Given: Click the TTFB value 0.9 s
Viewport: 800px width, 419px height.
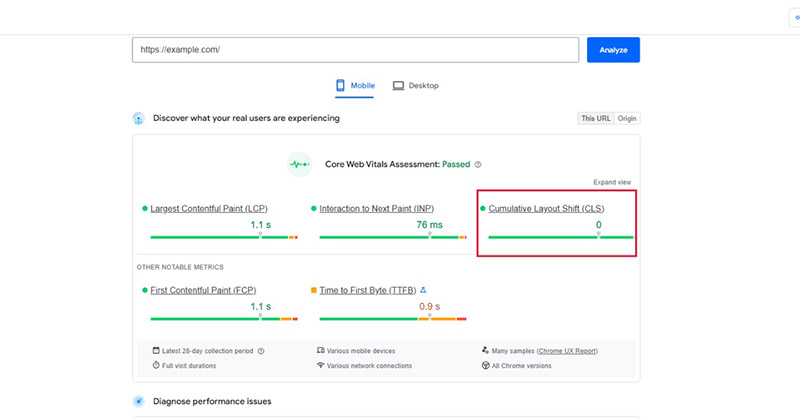Looking at the screenshot, I should 430,307.
